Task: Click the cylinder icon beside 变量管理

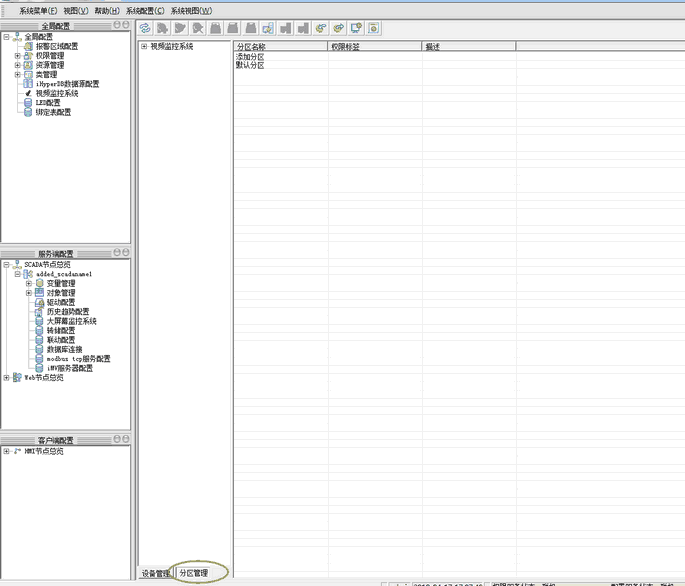Action: point(39,284)
